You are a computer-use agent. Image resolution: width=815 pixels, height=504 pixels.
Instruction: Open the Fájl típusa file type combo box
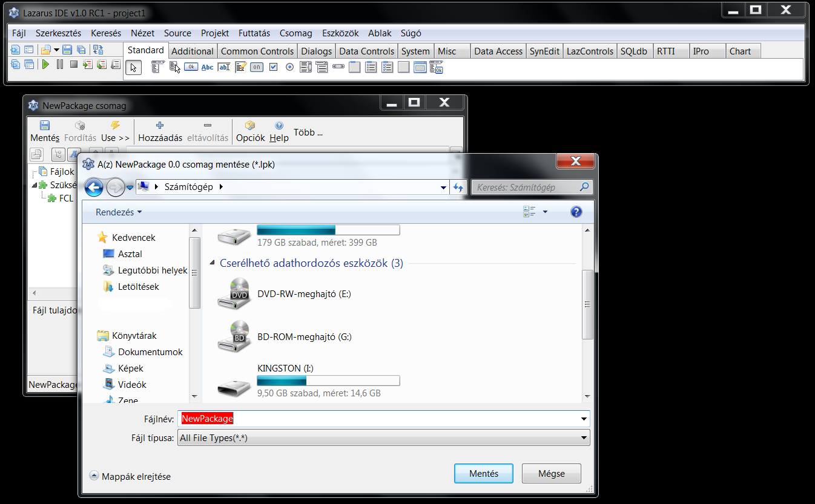383,438
